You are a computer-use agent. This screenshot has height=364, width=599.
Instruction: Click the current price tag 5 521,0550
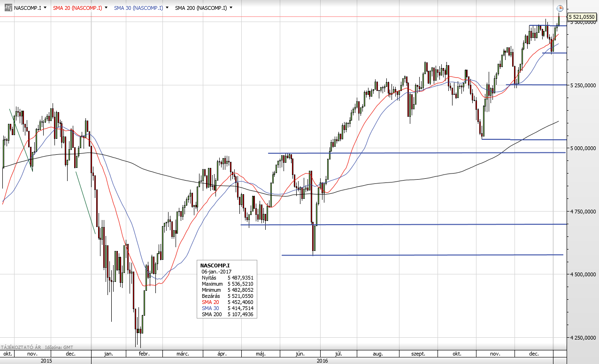coord(582,17)
